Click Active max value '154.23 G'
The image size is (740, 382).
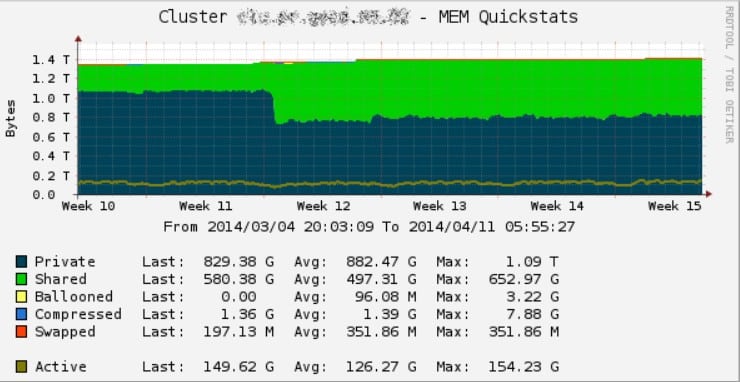[x=523, y=366]
